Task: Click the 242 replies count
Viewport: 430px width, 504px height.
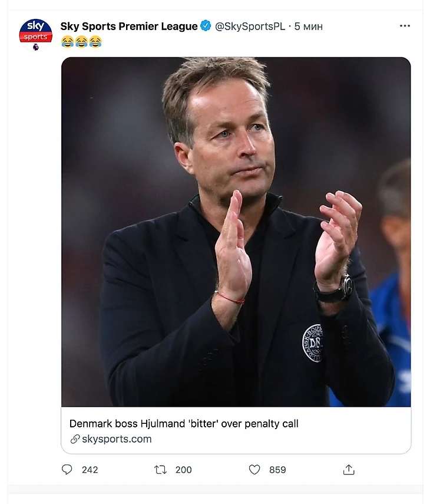Action: click(x=90, y=470)
